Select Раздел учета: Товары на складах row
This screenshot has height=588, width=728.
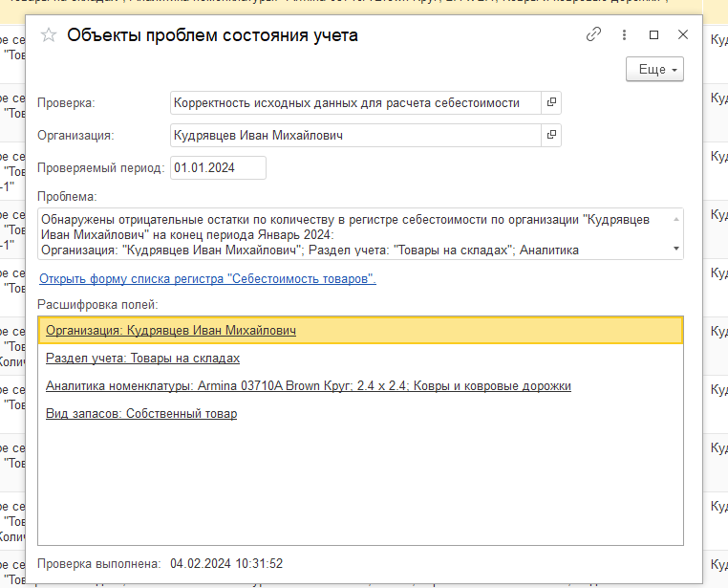tap(142, 359)
